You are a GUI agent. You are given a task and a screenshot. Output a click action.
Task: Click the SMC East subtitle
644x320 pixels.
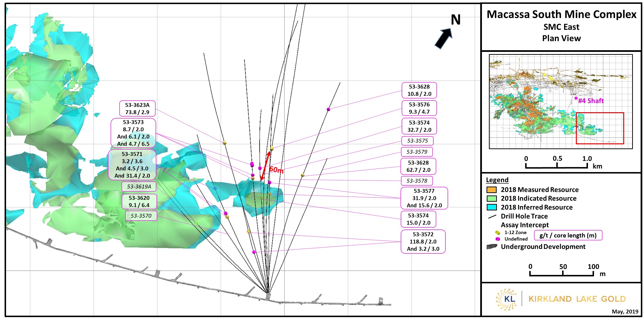(x=561, y=27)
